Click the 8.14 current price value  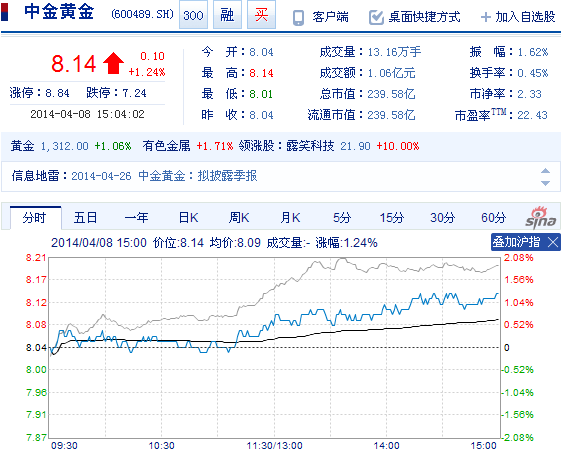click(73, 64)
